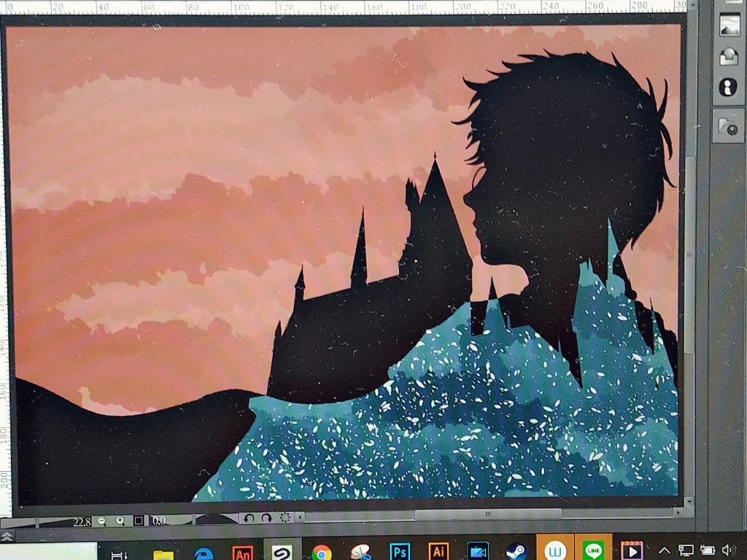Open the white circle W app on taskbar

[555, 550]
